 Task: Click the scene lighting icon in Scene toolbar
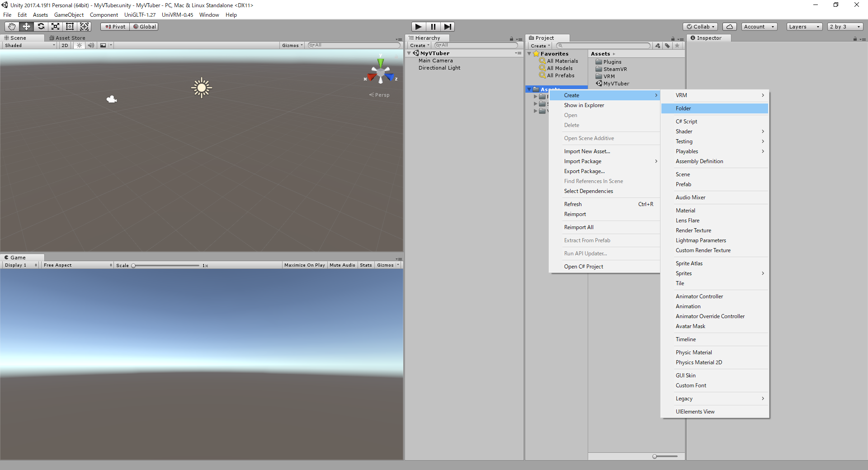(80, 45)
